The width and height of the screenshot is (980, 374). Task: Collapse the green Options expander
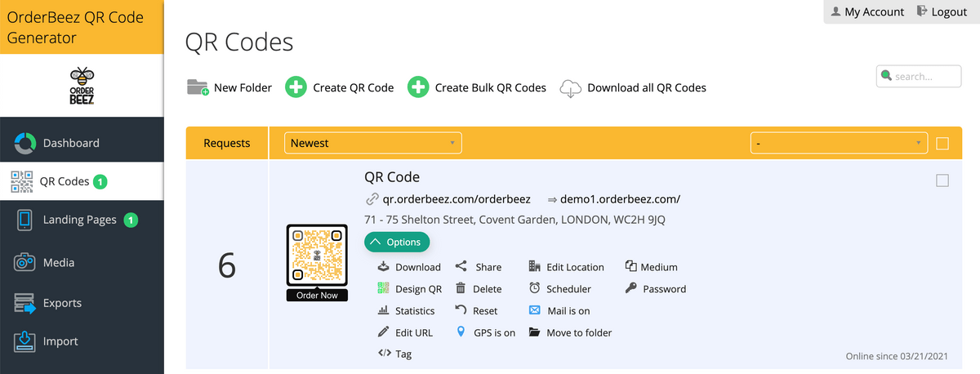pyautogui.click(x=397, y=242)
